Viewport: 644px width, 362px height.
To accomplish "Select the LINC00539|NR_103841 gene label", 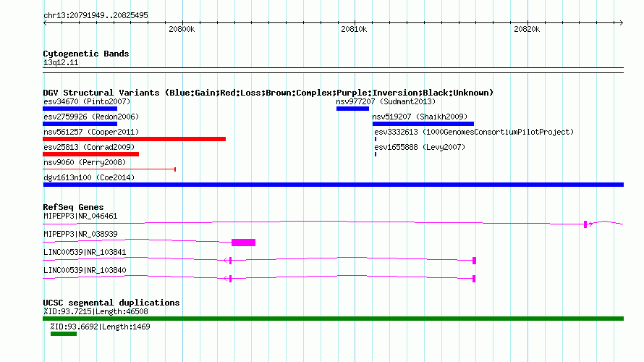I will (85, 252).
